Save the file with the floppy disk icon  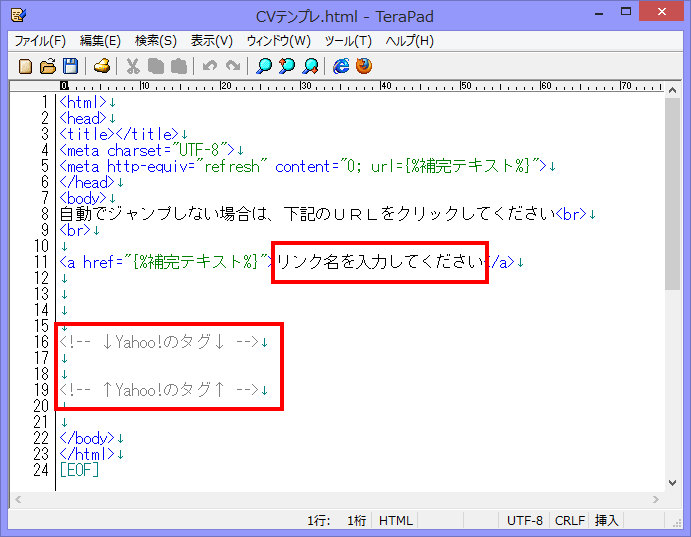pos(71,67)
